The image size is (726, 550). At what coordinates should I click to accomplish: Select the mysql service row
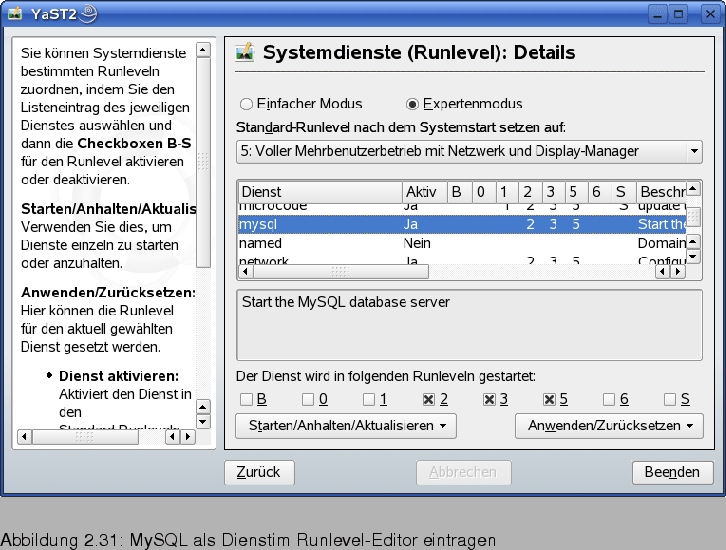point(462,224)
